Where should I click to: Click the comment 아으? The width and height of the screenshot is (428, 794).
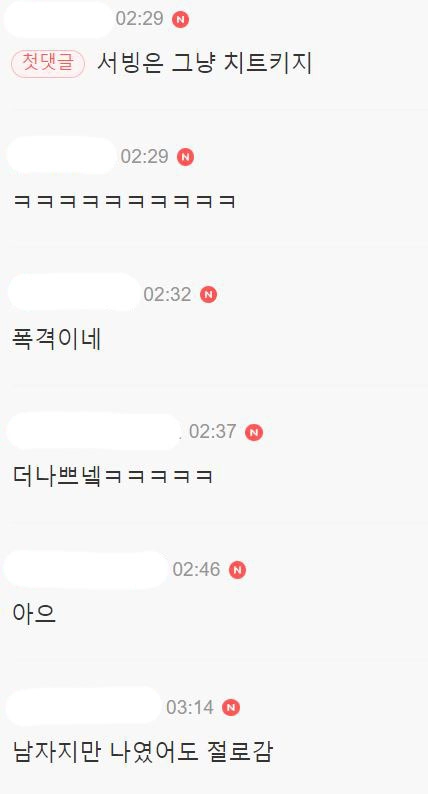34,614
